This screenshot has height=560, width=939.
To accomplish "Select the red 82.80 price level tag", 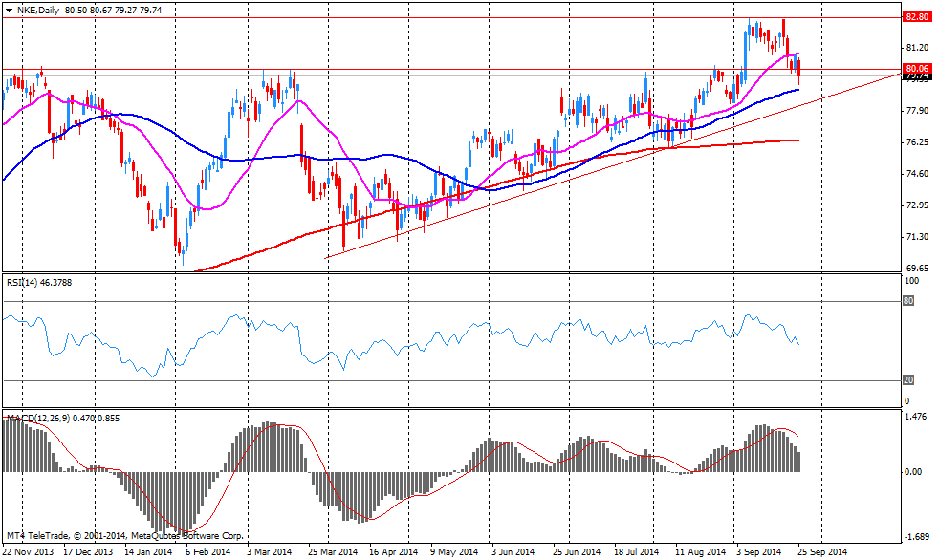I will click(916, 16).
